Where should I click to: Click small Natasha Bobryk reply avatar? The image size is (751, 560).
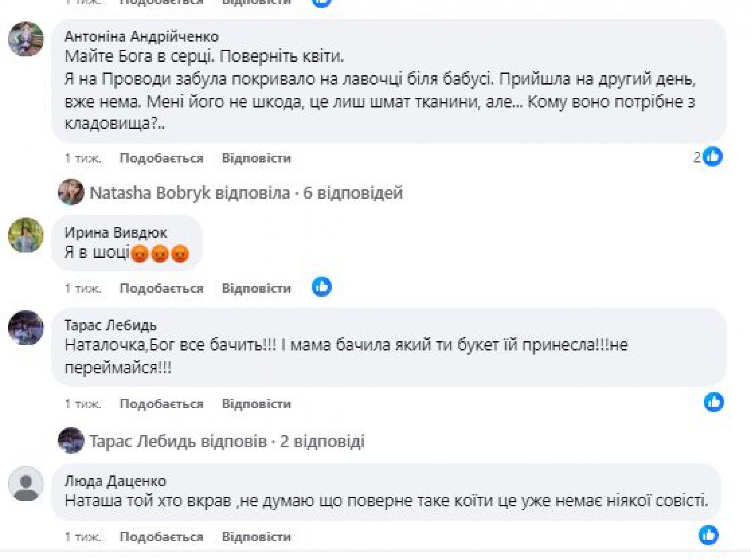point(71,192)
